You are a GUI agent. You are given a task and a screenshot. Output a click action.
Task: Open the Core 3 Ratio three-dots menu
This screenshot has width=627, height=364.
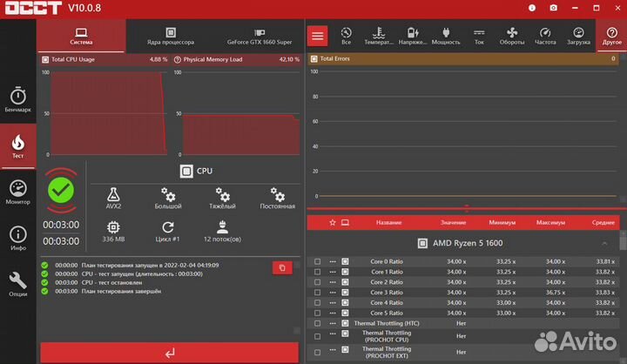coord(333,293)
